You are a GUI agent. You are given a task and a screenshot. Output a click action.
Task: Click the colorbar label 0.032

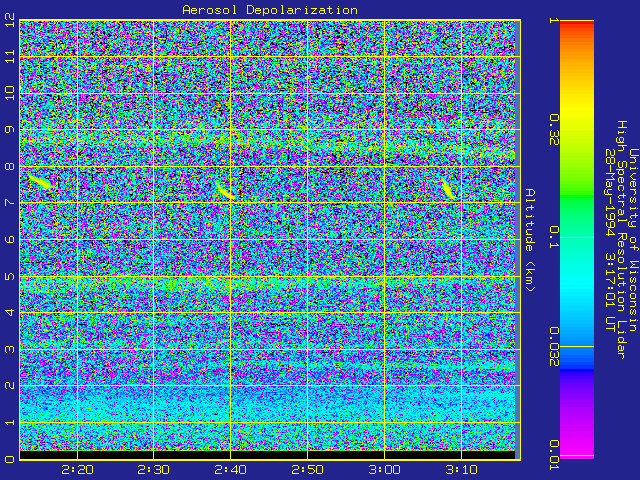pyautogui.click(x=553, y=347)
